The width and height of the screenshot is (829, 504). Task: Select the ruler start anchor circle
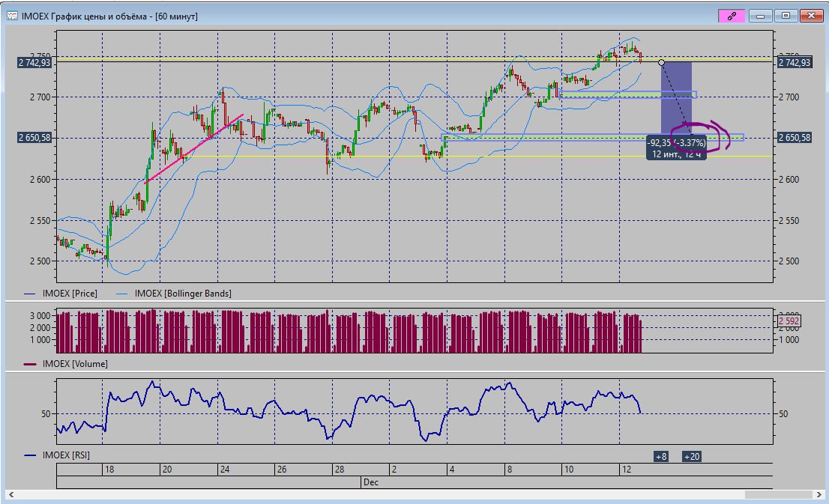[661, 62]
